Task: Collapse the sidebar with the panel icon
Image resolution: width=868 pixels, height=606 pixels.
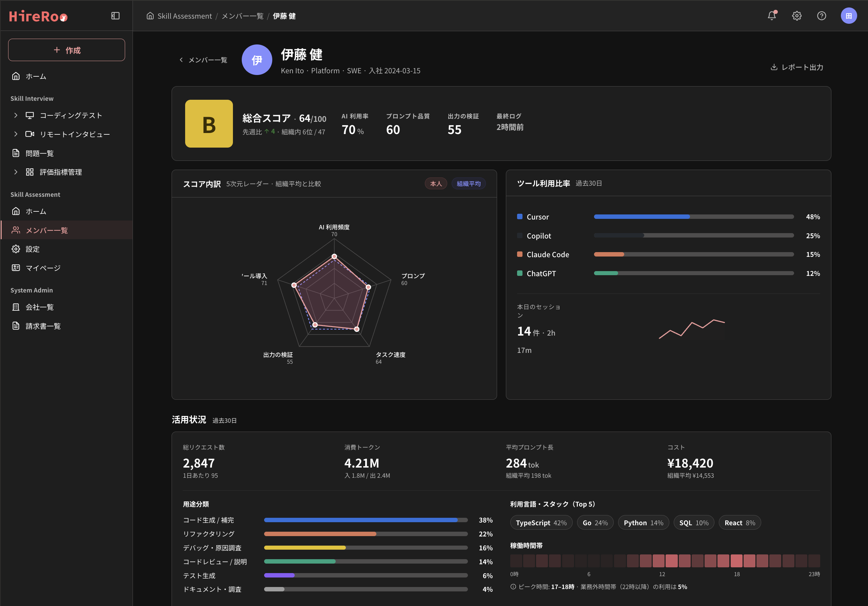Action: click(x=115, y=16)
